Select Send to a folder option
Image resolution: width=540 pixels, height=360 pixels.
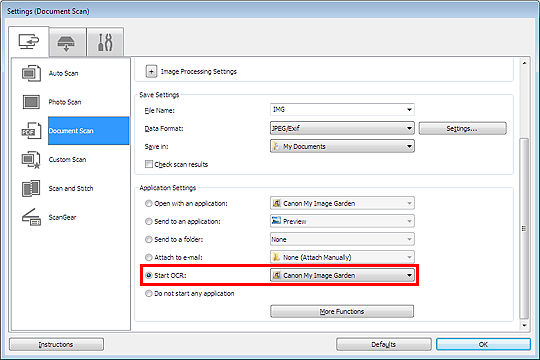[148, 239]
